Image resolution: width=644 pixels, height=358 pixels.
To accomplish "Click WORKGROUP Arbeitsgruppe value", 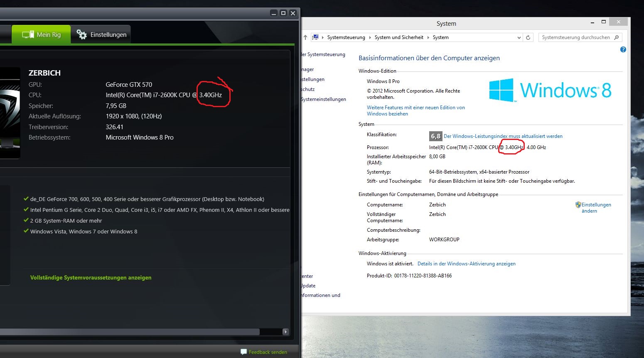I will (x=444, y=240).
